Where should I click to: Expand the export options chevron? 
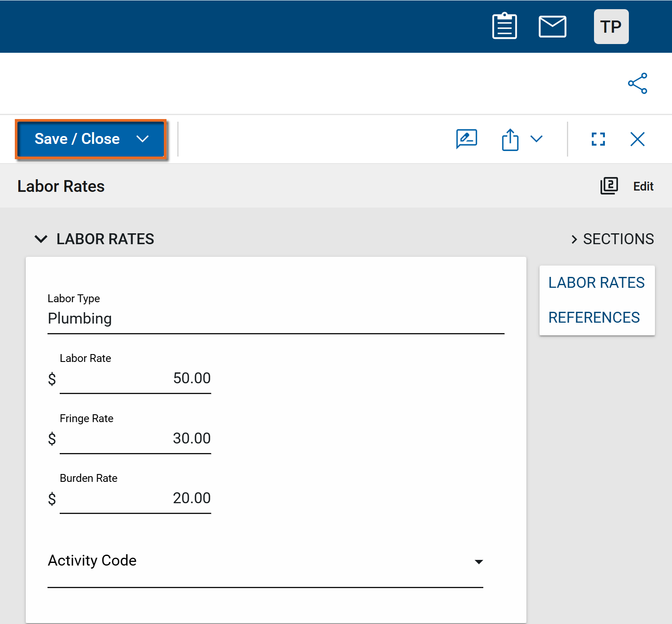coord(536,139)
